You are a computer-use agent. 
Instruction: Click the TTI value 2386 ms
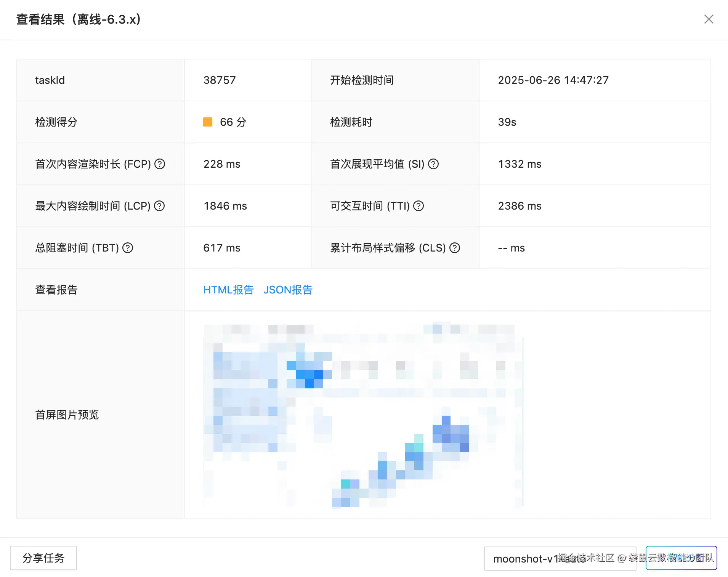520,206
